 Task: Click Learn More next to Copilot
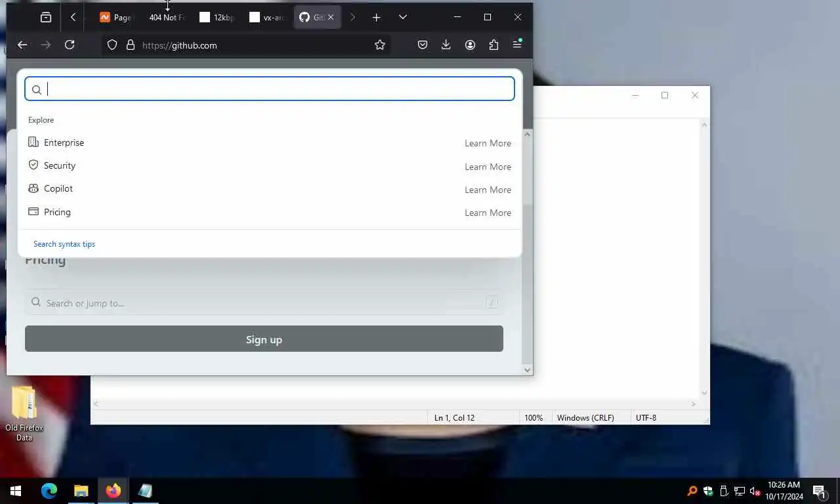coord(488,190)
